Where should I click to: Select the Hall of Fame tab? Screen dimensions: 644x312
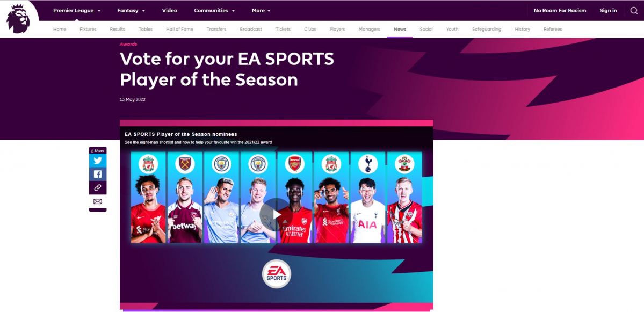point(179,29)
